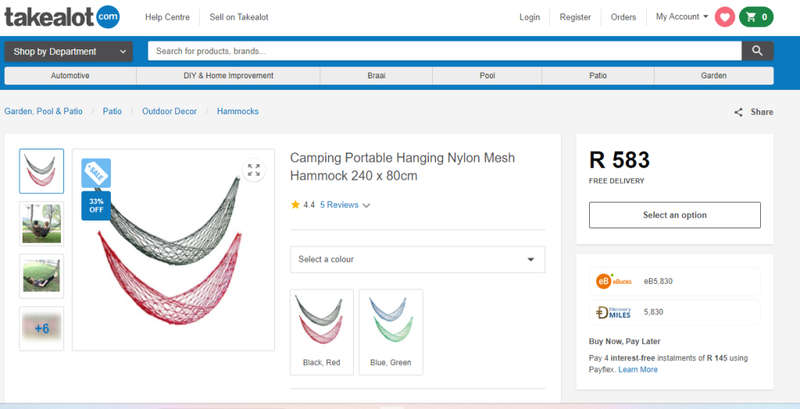Viewport: 800px width, 409px height.
Task: Open the Patio department tab
Action: [598, 75]
